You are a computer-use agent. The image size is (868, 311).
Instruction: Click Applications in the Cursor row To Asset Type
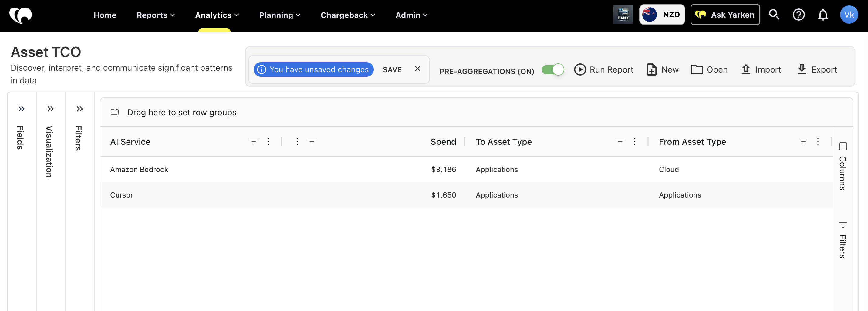click(x=497, y=195)
